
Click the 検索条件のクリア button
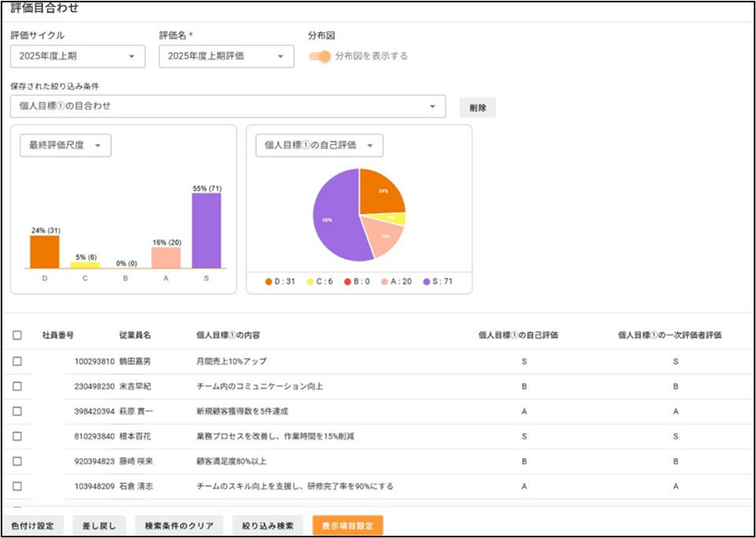coord(180,525)
